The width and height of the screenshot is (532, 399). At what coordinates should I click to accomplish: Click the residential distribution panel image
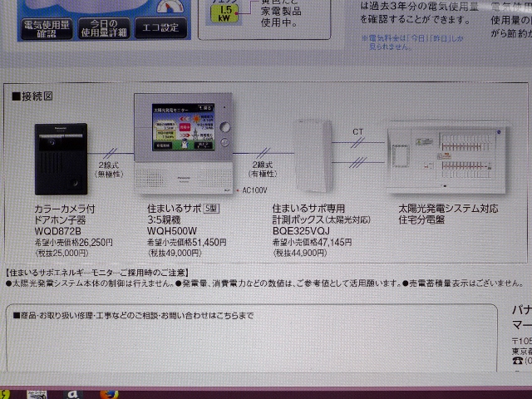447,158
